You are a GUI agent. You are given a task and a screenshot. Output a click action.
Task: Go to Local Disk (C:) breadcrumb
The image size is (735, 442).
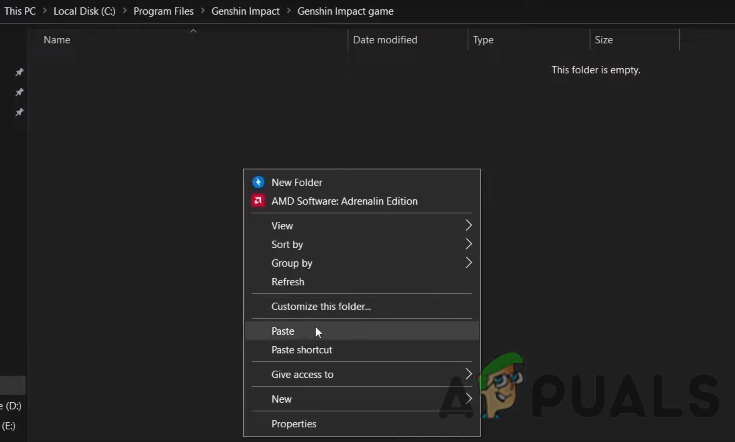tap(84, 11)
